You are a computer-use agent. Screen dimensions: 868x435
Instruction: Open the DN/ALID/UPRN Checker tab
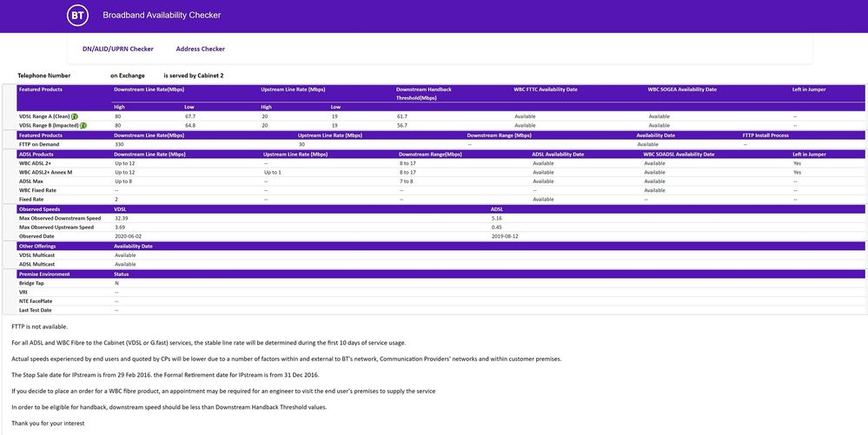click(x=118, y=49)
